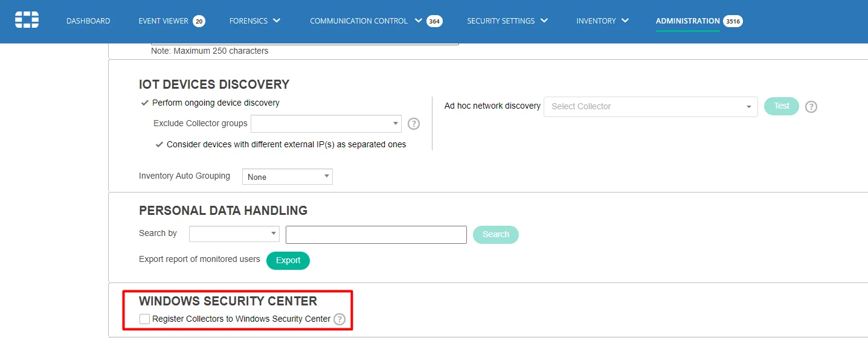Click the personal data search text field
This screenshot has height=338, width=868.
tap(376, 235)
